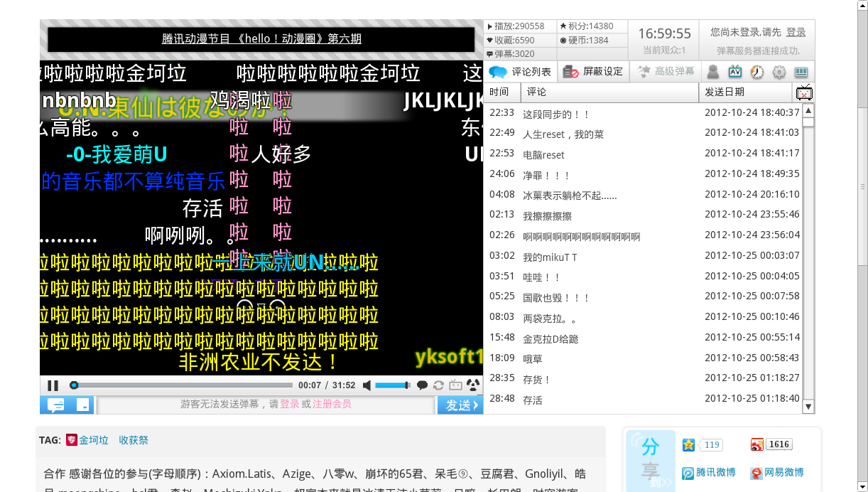Image resolution: width=868 pixels, height=492 pixels.
Task: Click the 登录 link at top right
Action: point(796,32)
